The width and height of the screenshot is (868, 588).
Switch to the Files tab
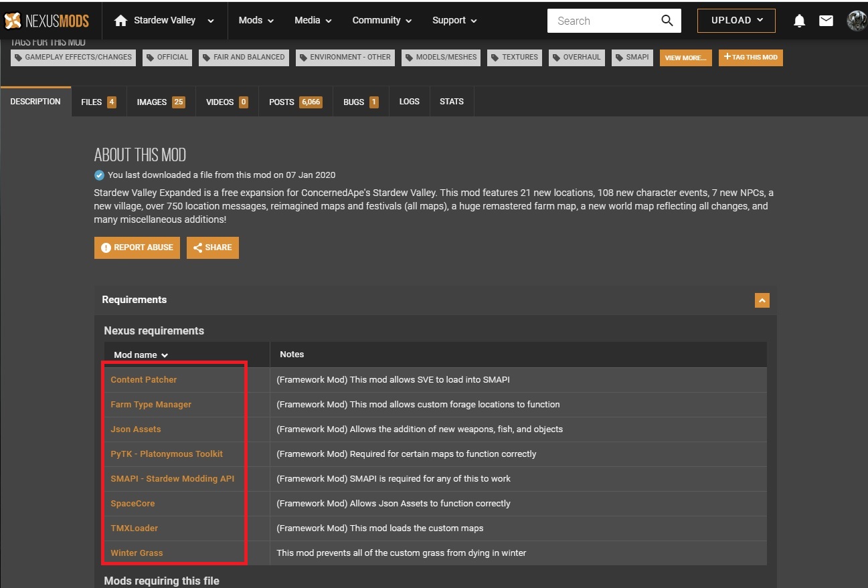tap(98, 102)
